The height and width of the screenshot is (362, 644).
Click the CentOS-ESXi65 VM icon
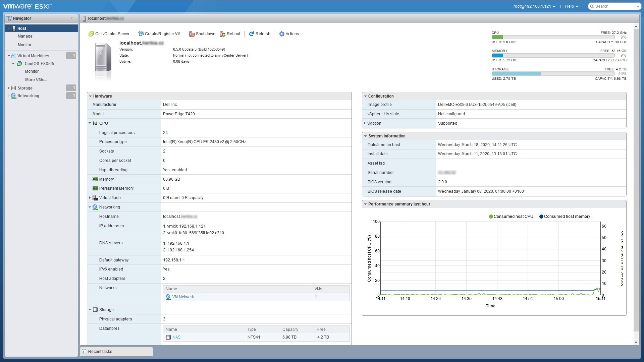[20, 64]
